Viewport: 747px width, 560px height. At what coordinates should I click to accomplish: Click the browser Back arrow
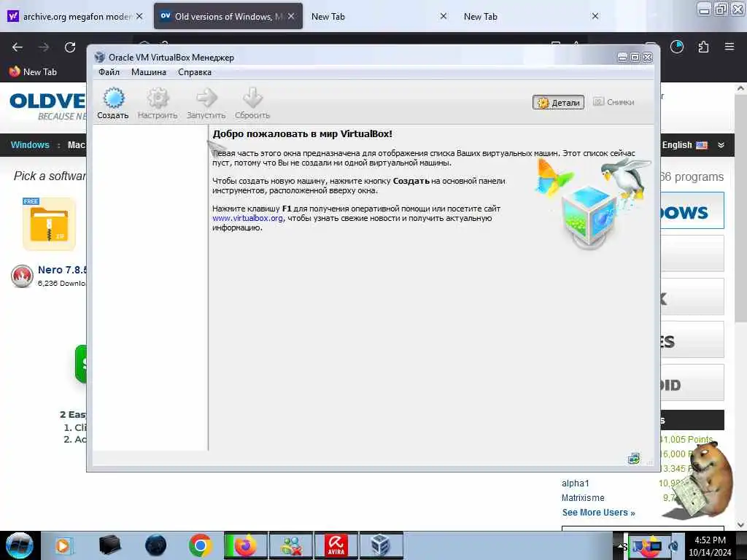(x=18, y=47)
